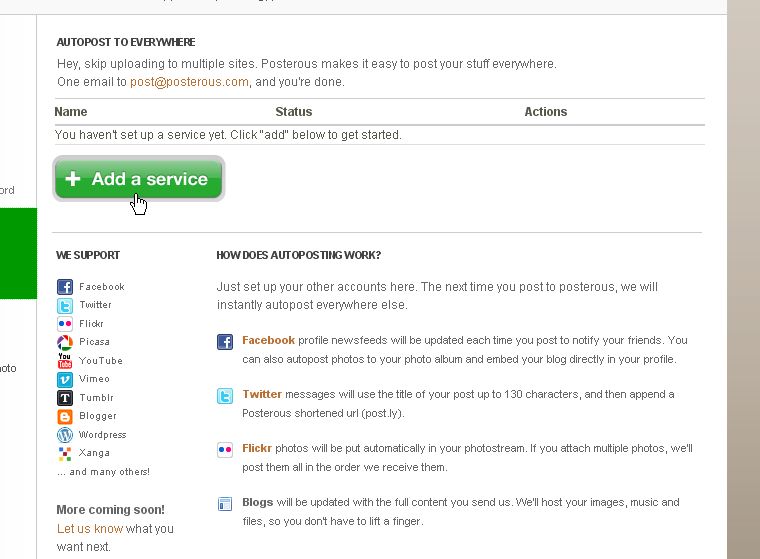Click the 'More coming soon!' heading
Image resolution: width=760 pixels, height=559 pixels.
[111, 510]
